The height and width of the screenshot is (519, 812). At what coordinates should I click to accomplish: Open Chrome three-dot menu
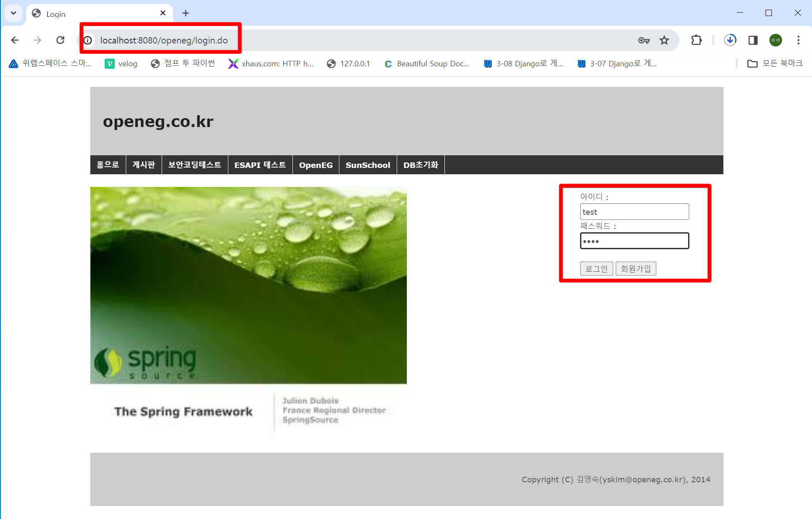click(798, 40)
